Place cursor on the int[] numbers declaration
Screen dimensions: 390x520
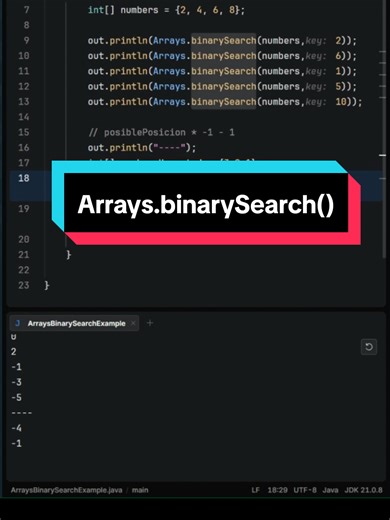click(166, 10)
